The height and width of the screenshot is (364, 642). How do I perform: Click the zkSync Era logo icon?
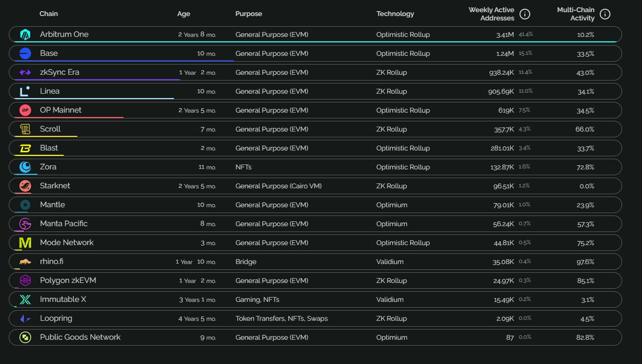pyautogui.click(x=25, y=72)
